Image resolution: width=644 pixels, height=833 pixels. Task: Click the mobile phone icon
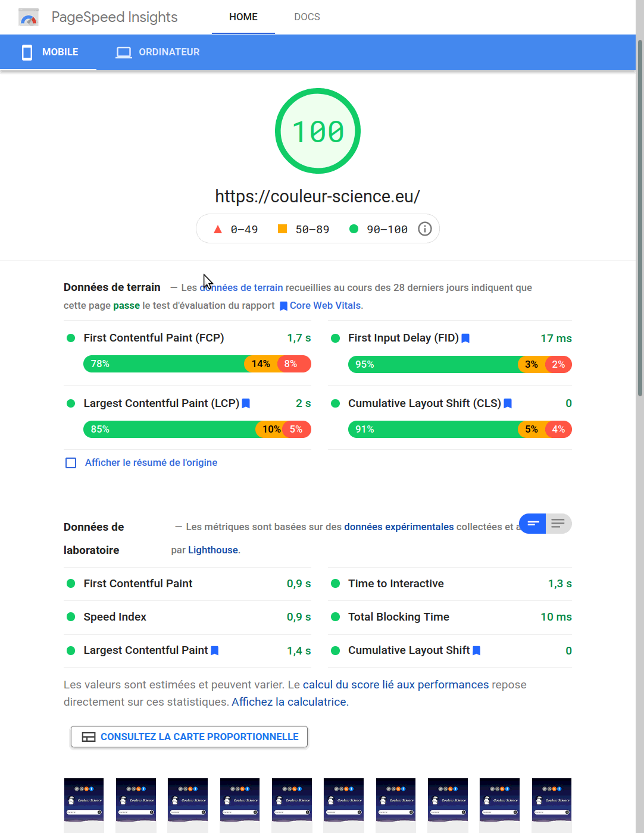[x=27, y=52]
